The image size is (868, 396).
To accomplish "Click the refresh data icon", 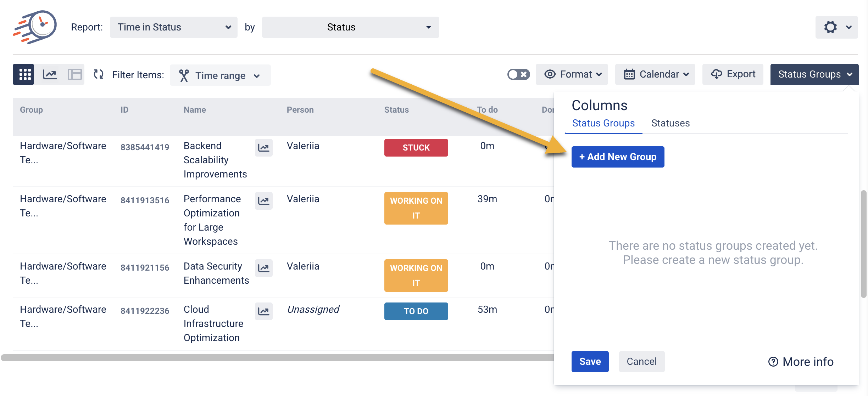I will tap(98, 74).
